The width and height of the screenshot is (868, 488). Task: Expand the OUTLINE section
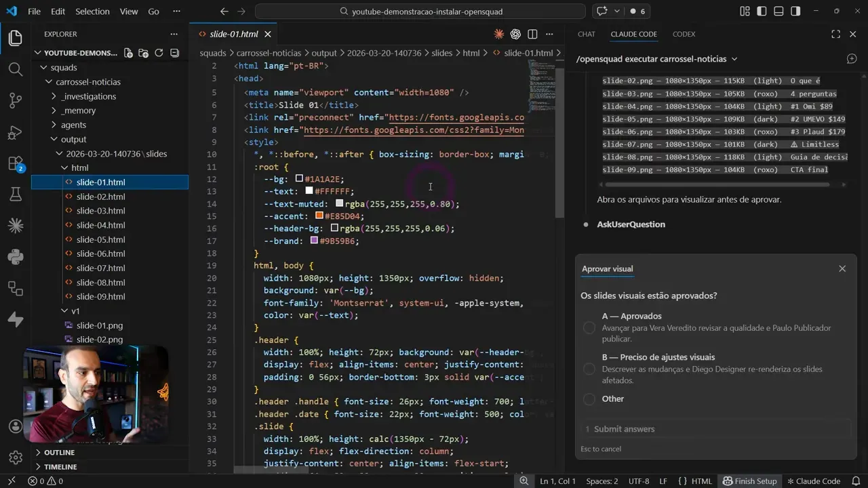coord(59,452)
